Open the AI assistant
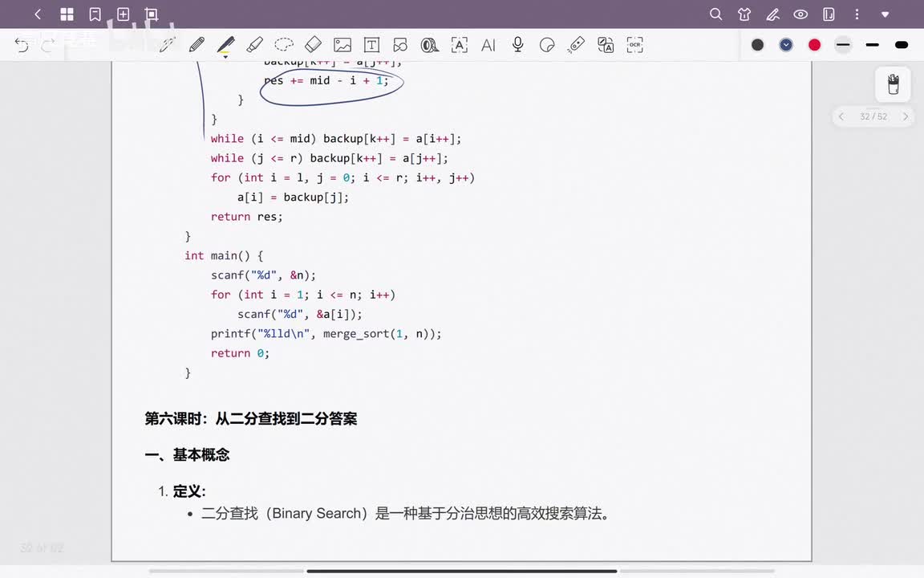Screen dimensions: 924x578 [488, 45]
